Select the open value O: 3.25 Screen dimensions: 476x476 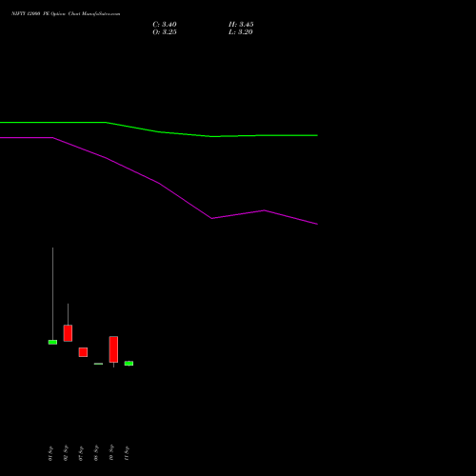[165, 32]
